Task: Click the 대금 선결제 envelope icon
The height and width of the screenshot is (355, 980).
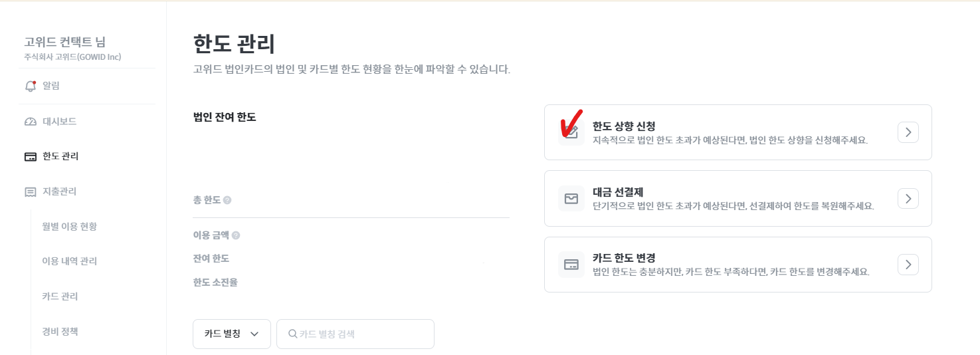Action: coord(571,198)
